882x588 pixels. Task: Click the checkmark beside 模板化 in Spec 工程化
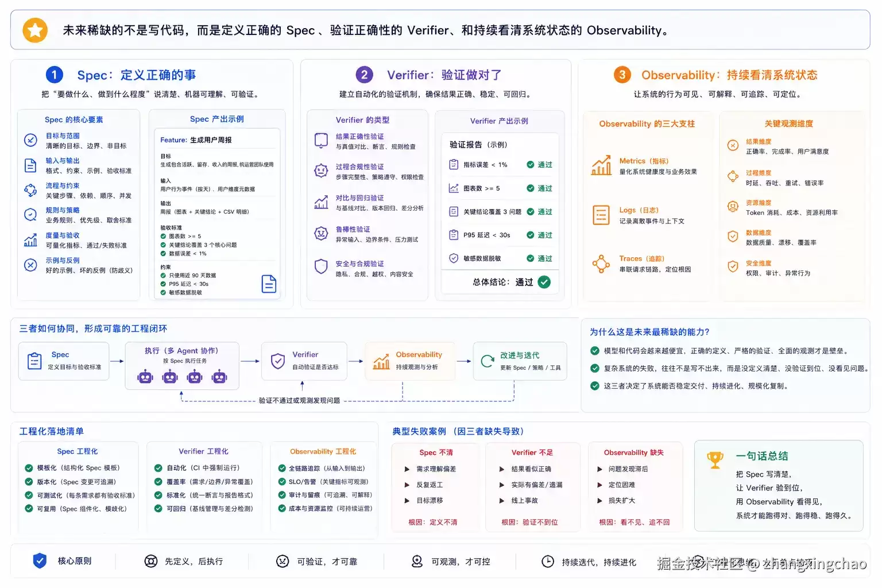point(29,467)
